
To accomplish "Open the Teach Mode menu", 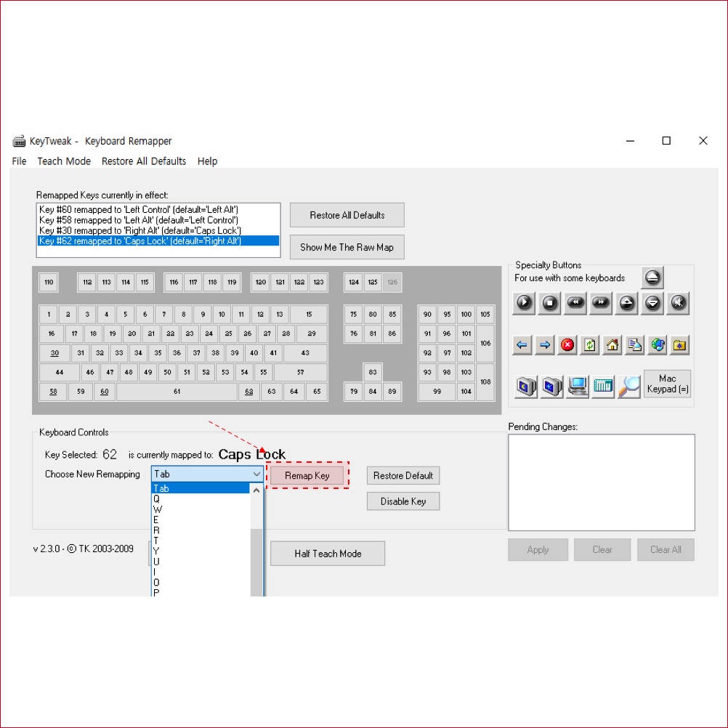I will pos(64,161).
